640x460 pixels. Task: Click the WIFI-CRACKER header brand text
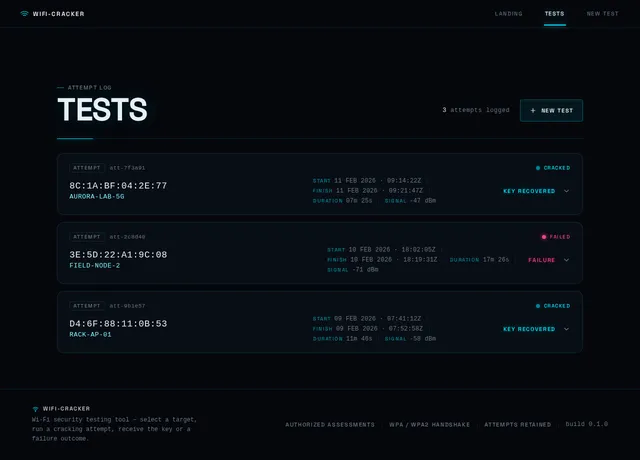pyautogui.click(x=58, y=14)
